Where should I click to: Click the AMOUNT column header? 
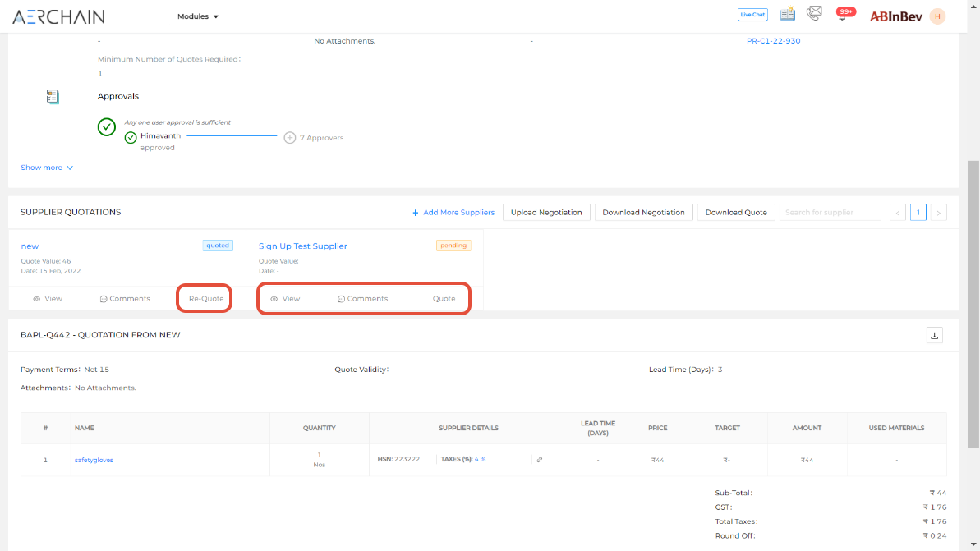pos(806,428)
